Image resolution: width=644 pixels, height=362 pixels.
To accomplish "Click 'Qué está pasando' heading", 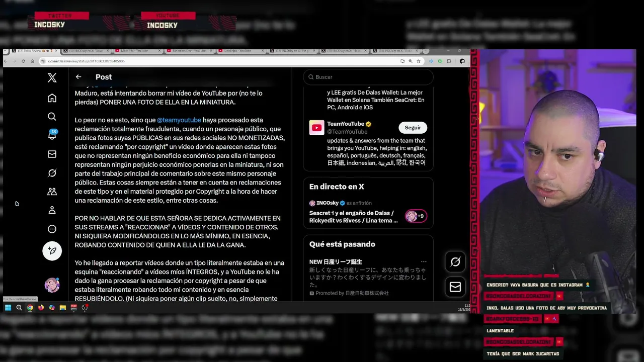I will coord(342,244).
